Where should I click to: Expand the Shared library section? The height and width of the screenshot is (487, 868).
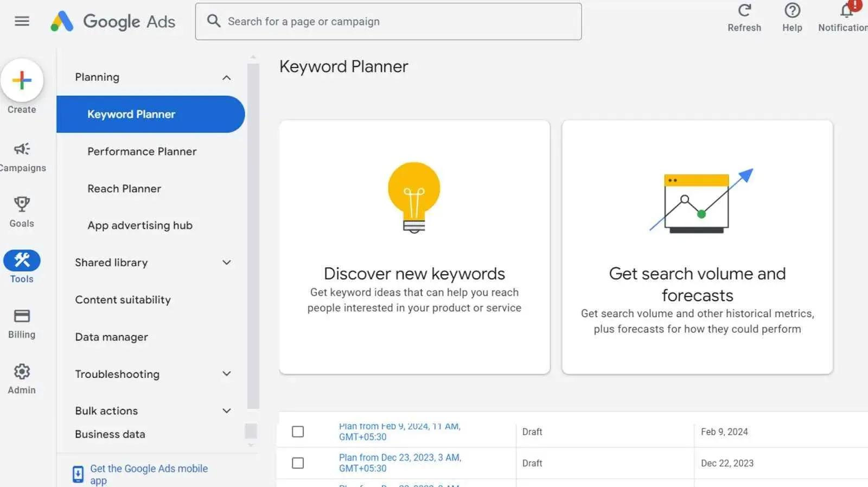pos(227,263)
